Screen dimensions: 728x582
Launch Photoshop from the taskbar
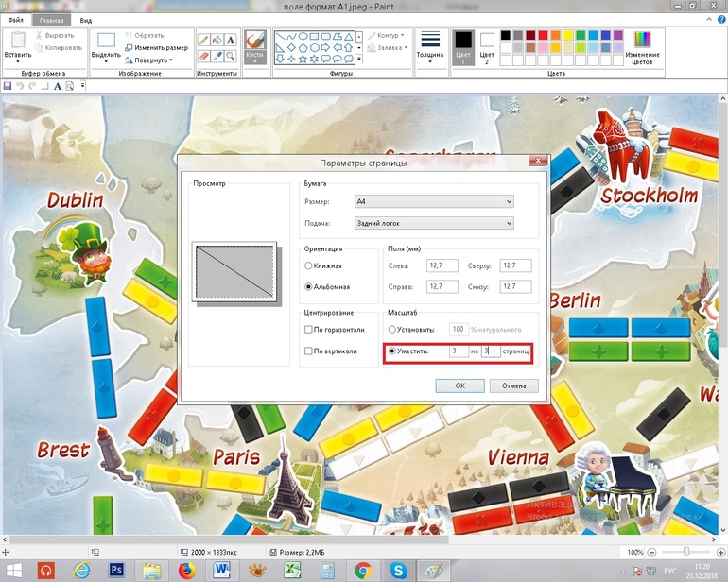[116, 570]
